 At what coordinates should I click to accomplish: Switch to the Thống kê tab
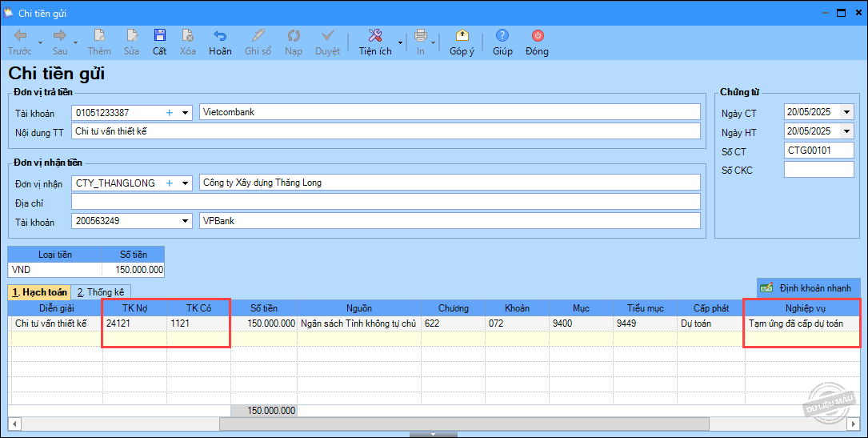100,292
